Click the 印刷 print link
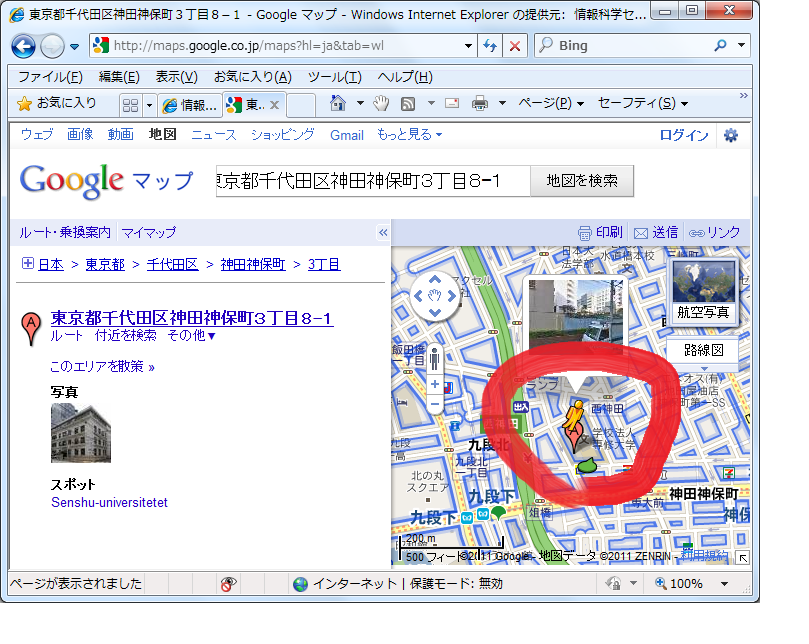Viewport: 809px width, 644px height. tap(600, 233)
